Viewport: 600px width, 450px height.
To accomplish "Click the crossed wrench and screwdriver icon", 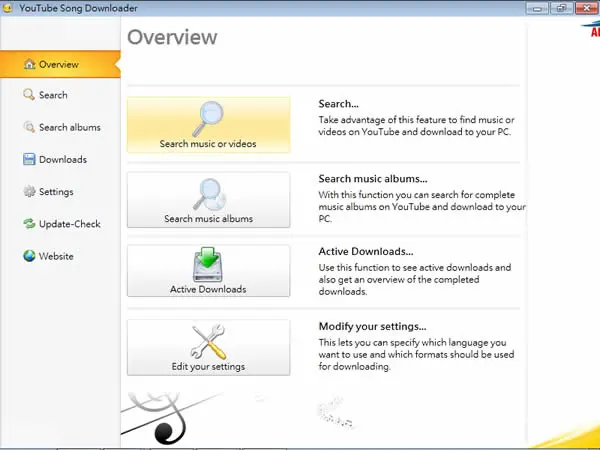I will pyautogui.click(x=209, y=341).
